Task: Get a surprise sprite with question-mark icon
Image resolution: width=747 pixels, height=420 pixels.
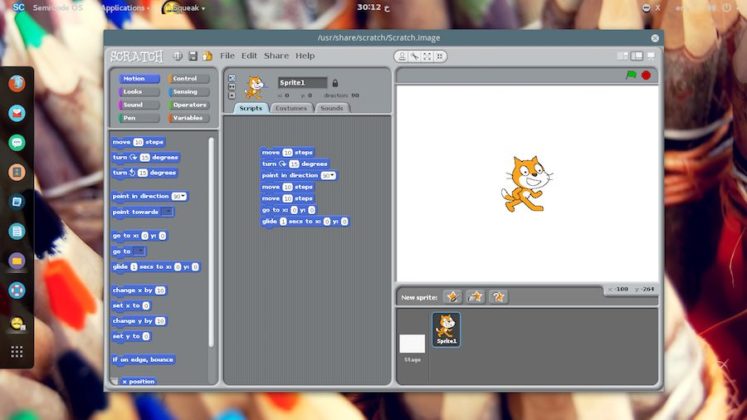Action: coord(498,297)
